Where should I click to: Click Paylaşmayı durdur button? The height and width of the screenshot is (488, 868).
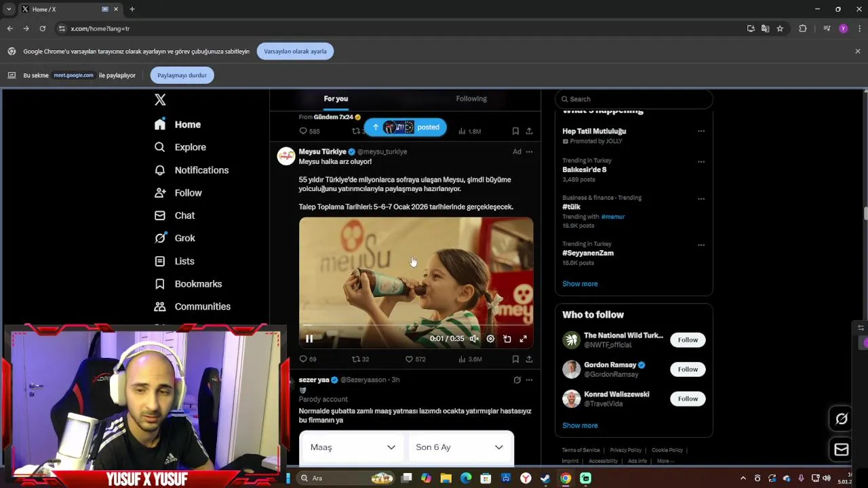click(182, 75)
